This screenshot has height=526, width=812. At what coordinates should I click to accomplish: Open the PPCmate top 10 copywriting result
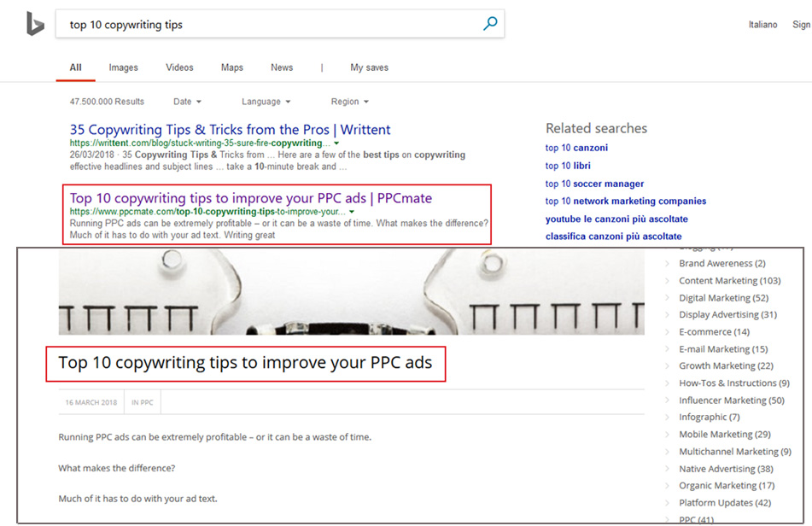click(x=251, y=198)
